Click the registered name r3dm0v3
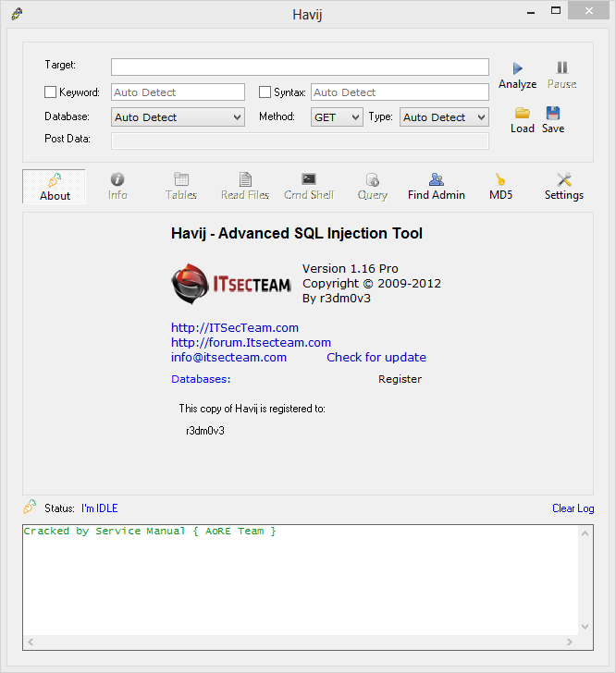This screenshot has width=616, height=673. click(205, 431)
